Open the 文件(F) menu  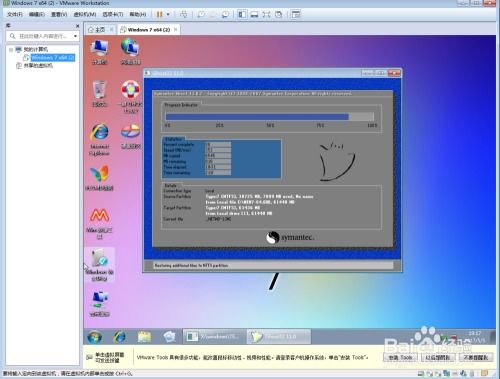tap(15, 14)
